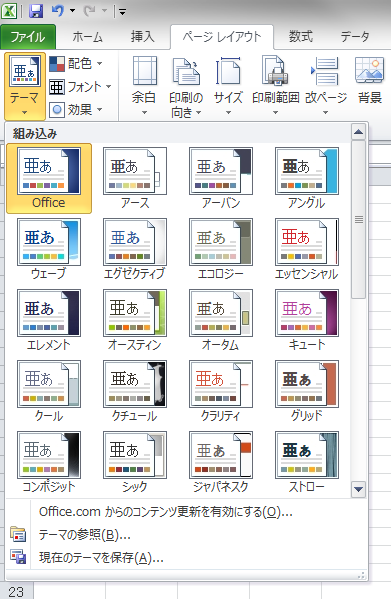
Task: Click the Excel application icon
Action: point(9,11)
